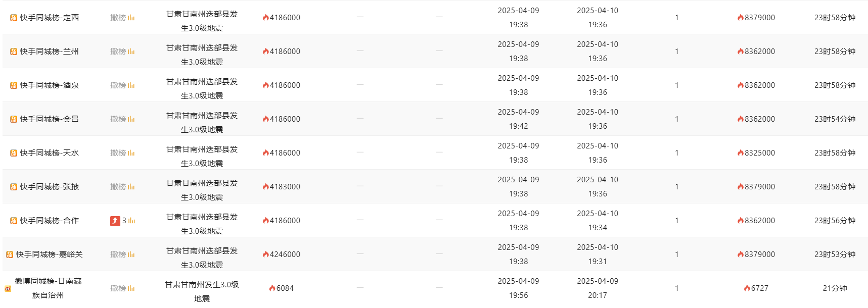Viewport: 868px width, 308px height.
Task: Click the Weibo icon beside 微博同城榜-甘南藏族自治州
Action: coord(8,289)
